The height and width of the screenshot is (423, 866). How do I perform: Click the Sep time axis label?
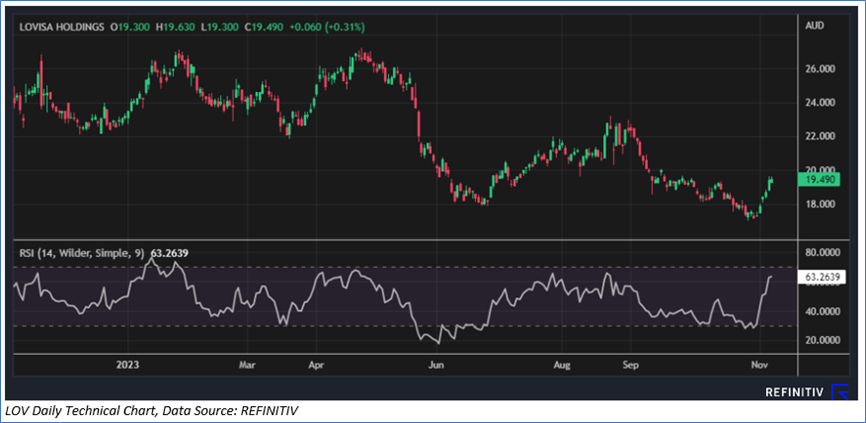pos(630,365)
